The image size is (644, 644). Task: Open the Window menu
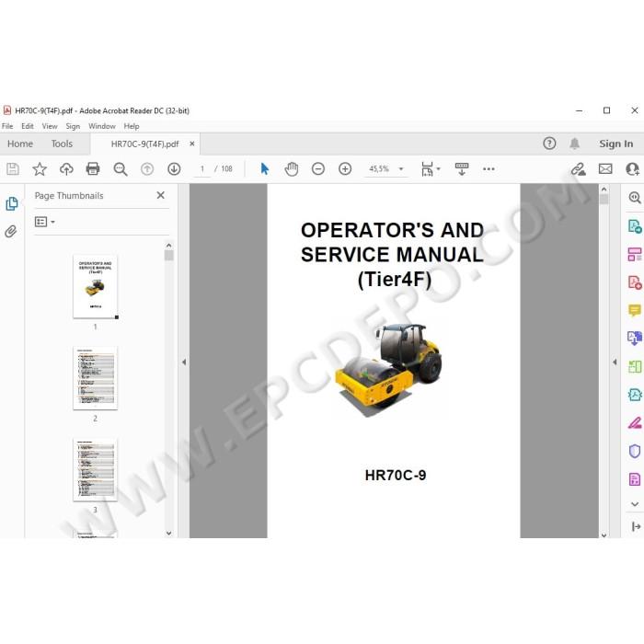pyautogui.click(x=102, y=126)
